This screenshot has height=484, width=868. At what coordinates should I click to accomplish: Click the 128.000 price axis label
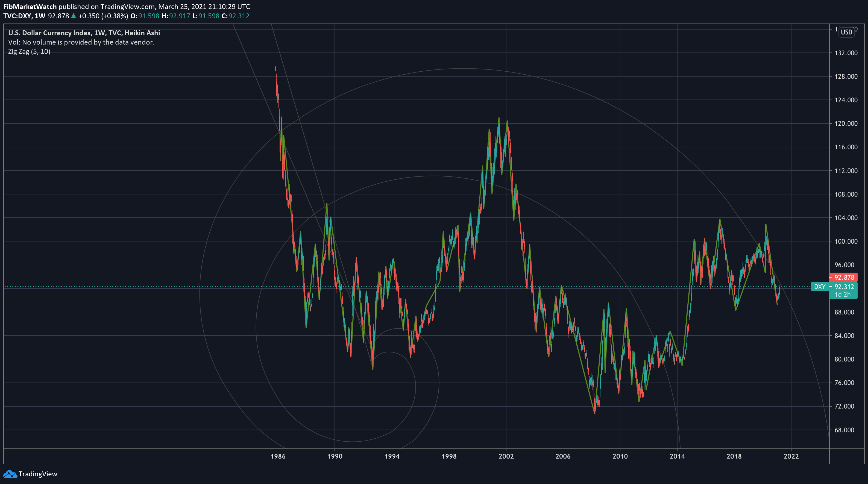pyautogui.click(x=846, y=77)
